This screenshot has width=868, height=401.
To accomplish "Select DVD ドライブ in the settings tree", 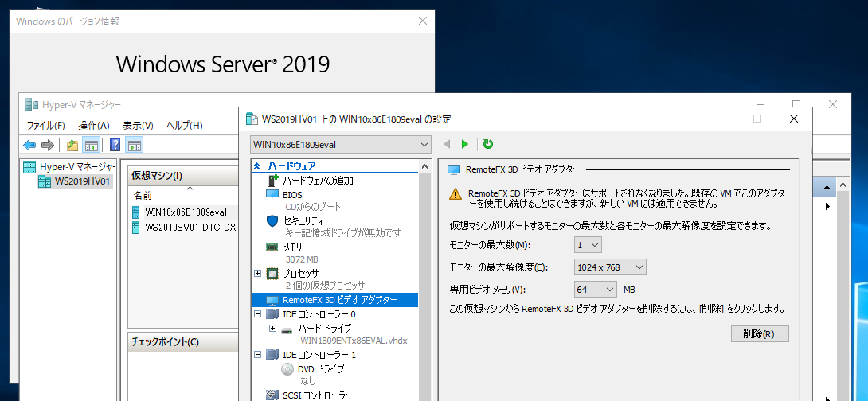I will [x=321, y=369].
